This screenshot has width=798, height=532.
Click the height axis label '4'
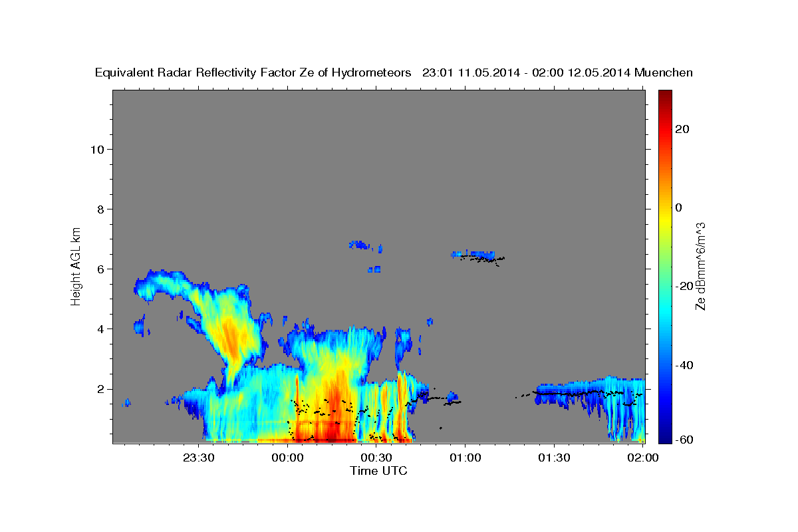[x=101, y=329]
